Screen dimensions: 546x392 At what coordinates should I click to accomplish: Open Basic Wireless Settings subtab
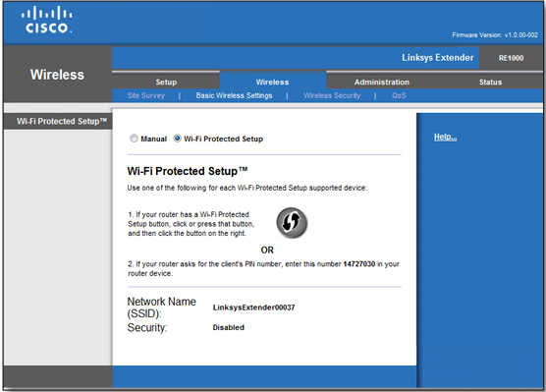234,95
